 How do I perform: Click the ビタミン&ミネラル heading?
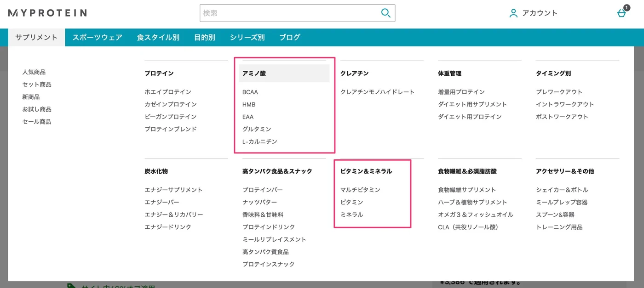[x=366, y=171]
